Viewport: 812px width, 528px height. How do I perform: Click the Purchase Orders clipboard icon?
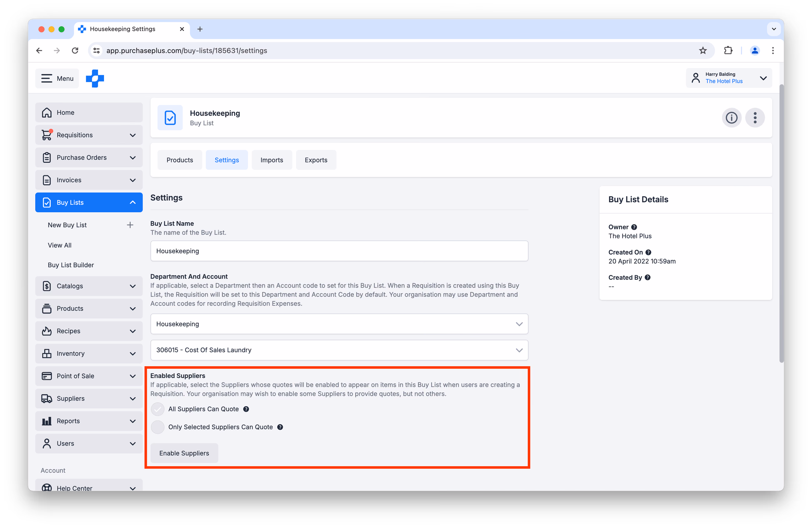tap(47, 158)
